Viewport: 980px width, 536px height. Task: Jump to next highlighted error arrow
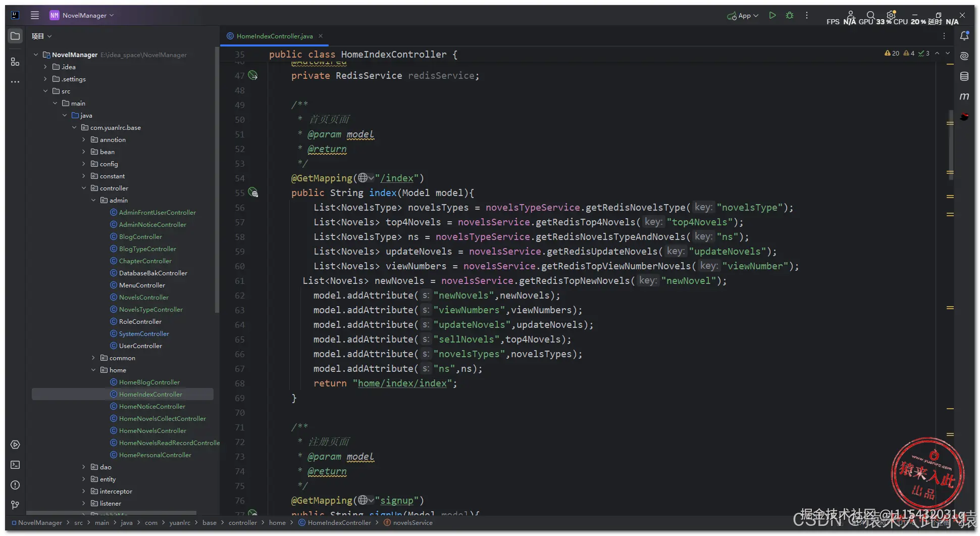(948, 53)
